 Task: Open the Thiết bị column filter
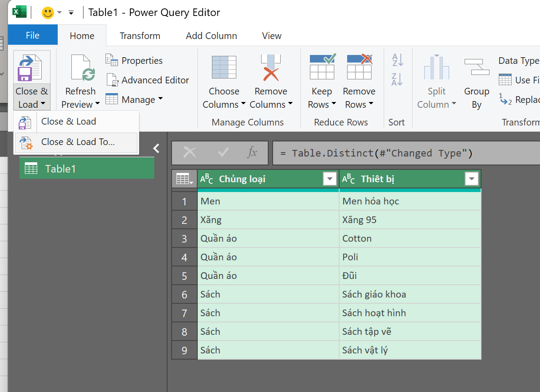click(x=471, y=179)
